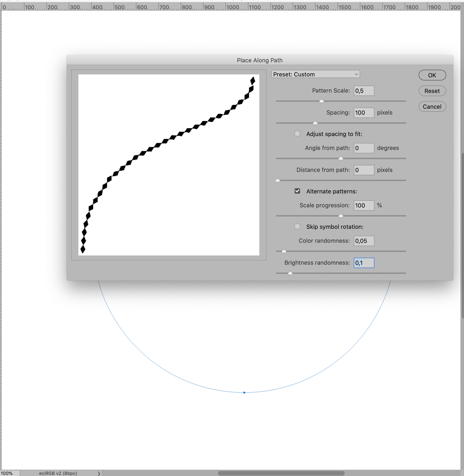Click the Distance from path slider handle
Viewport: 464px width, 476px height.
pyautogui.click(x=278, y=180)
